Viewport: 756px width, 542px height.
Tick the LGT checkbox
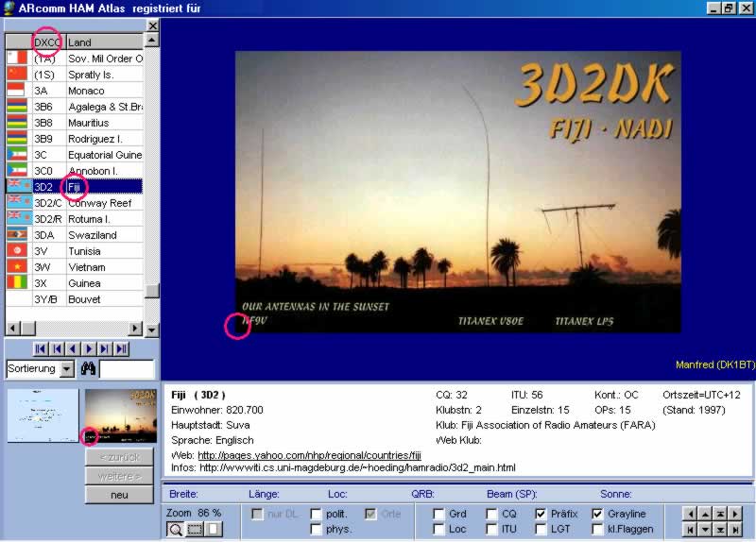click(541, 530)
